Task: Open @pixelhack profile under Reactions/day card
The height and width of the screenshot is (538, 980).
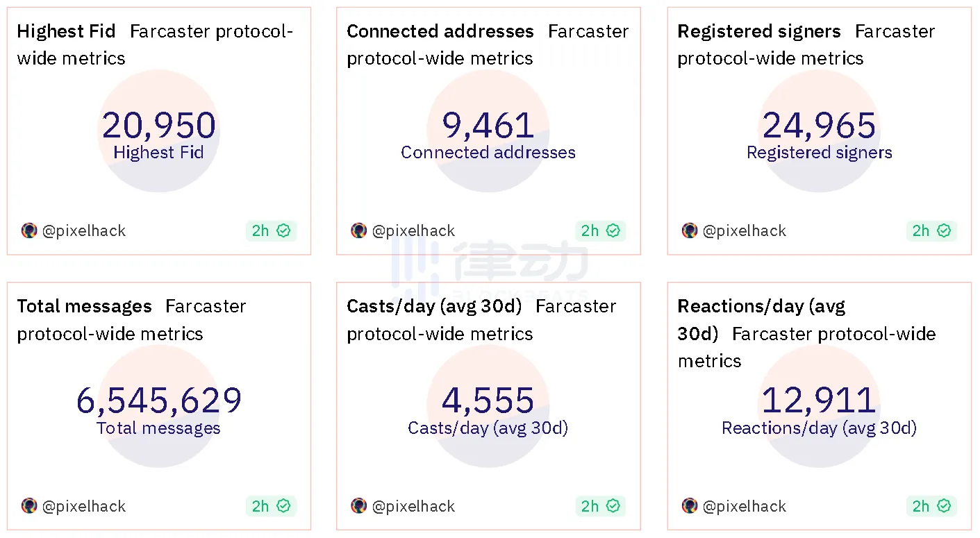Action: pos(744,506)
